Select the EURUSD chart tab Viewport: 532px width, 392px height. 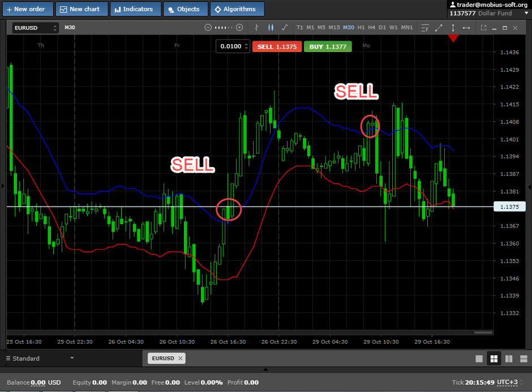[163, 359]
